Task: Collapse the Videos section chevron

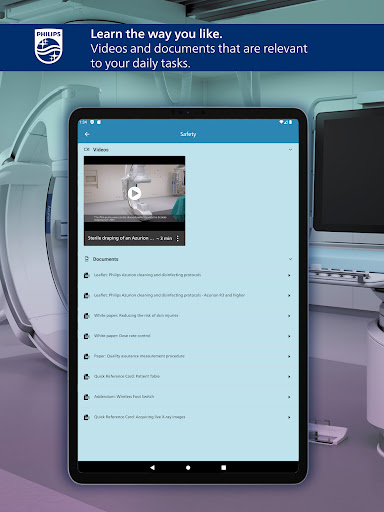Action: [290, 150]
